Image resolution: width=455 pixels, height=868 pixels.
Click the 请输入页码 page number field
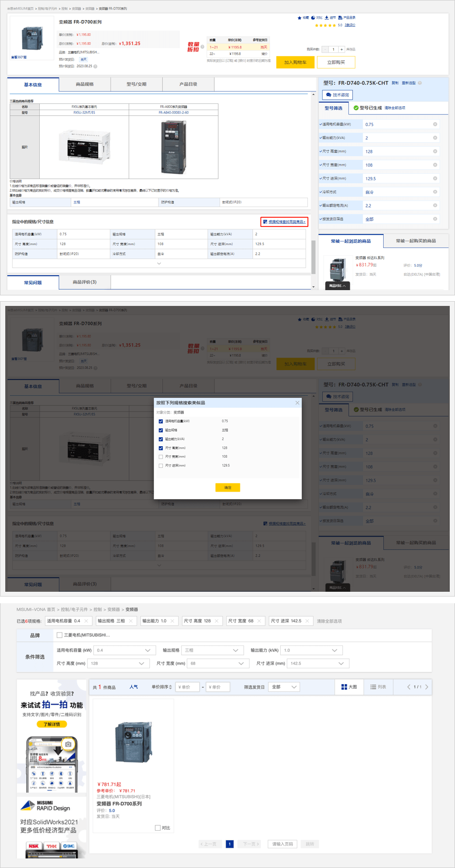pyautogui.click(x=282, y=844)
